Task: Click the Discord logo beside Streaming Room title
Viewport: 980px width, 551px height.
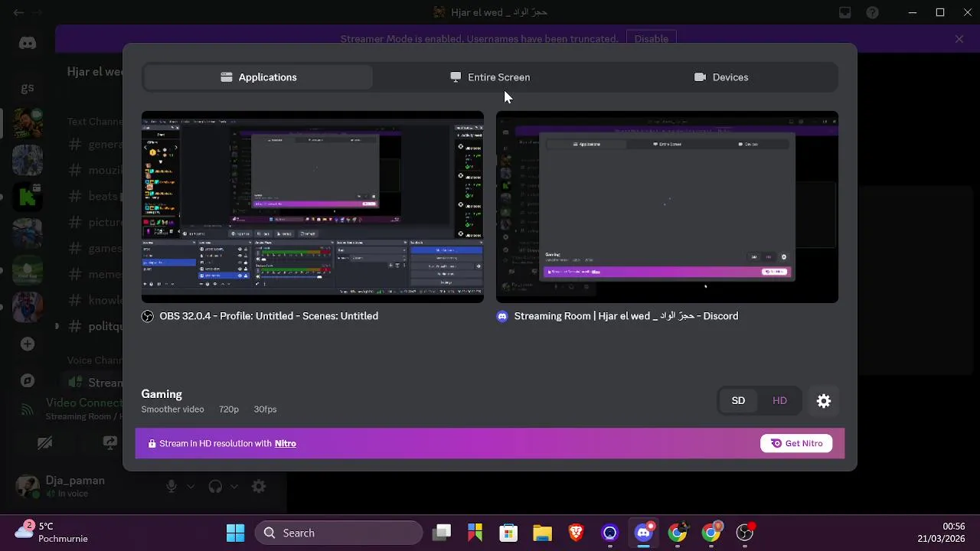Action: [x=502, y=316]
